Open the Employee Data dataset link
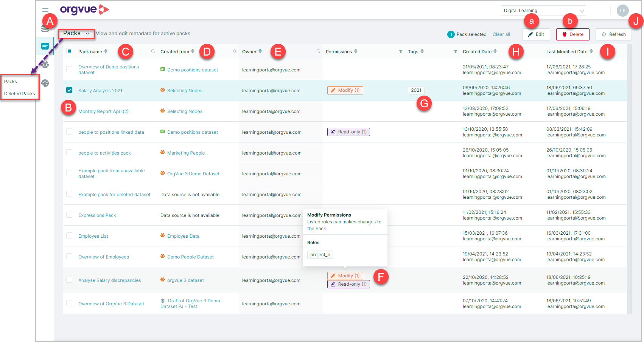Viewport: 644px width, 342px height. pos(183,236)
